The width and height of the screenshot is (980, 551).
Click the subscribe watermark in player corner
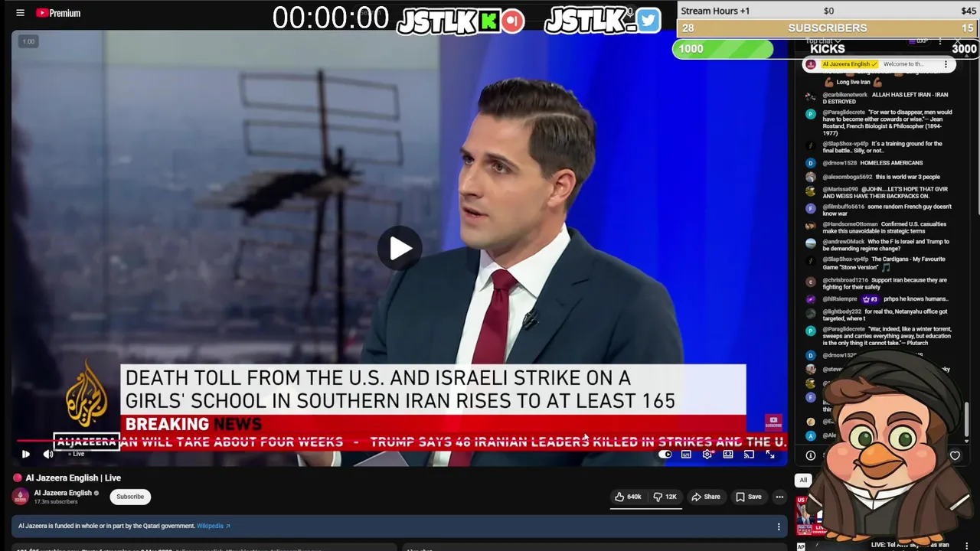(x=773, y=422)
